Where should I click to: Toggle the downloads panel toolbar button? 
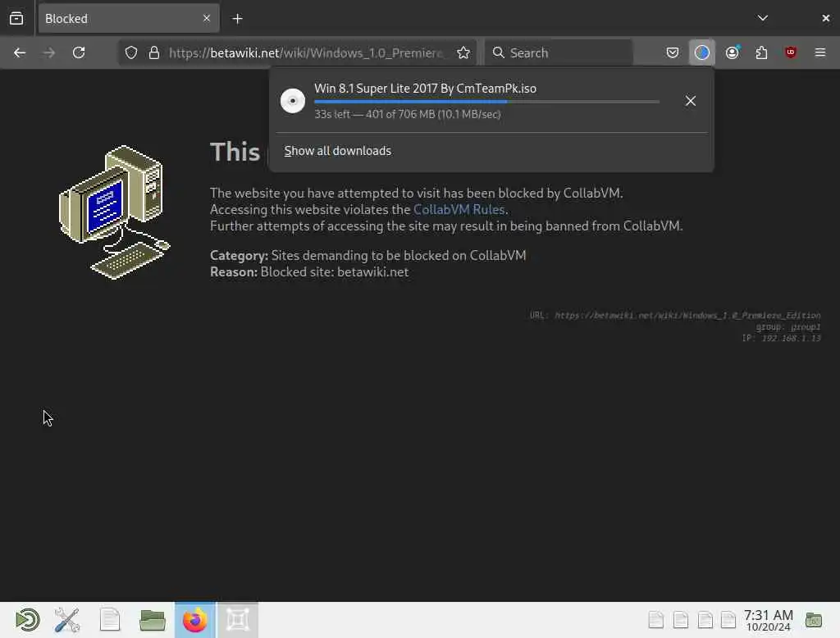coord(702,52)
